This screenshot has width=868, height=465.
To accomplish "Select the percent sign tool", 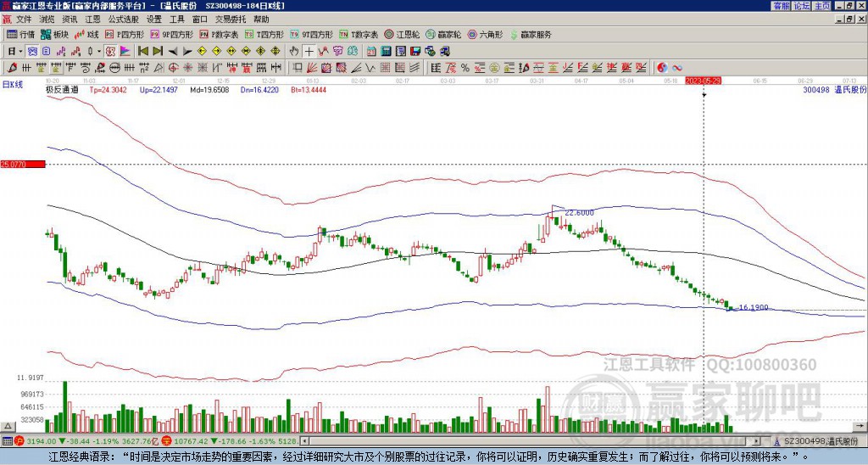I will 465,68.
